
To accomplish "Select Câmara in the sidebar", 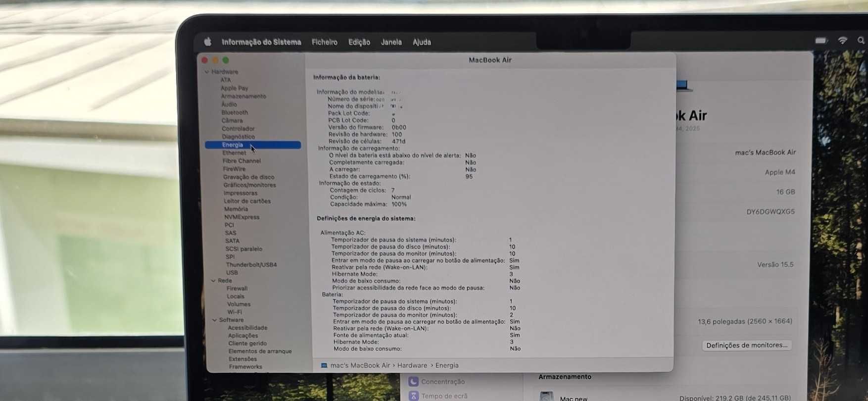I will [x=232, y=120].
